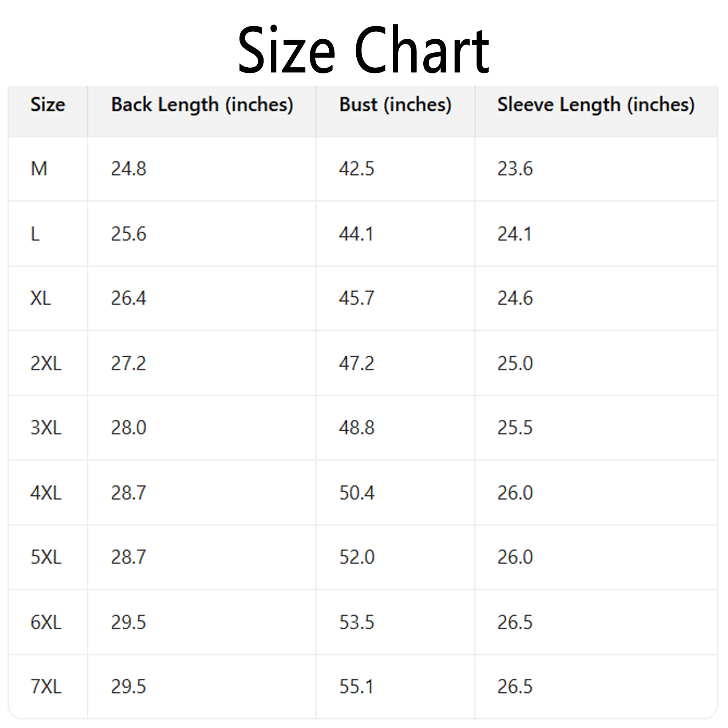The height and width of the screenshot is (728, 728).
Task: Click the XL size row label
Action: point(41,298)
